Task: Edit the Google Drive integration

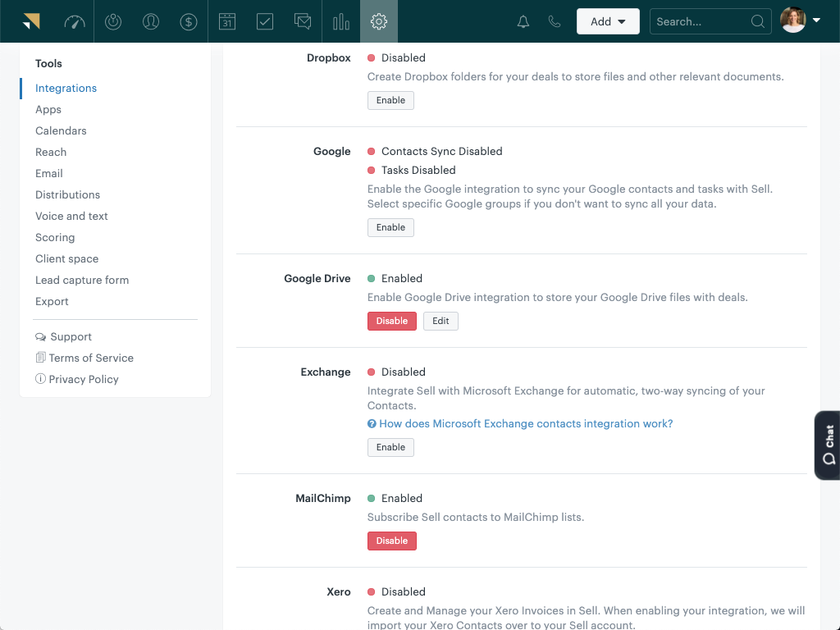Action: (441, 321)
